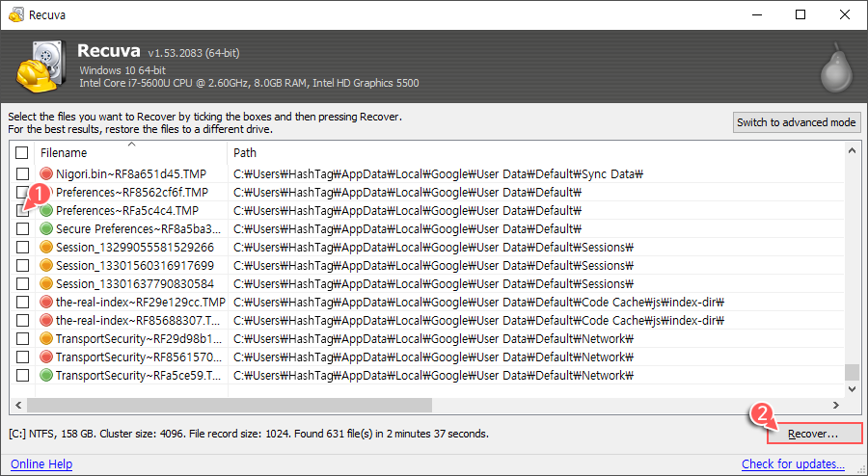Click the version text v1.53.2083 (64-bit)

[194, 54]
